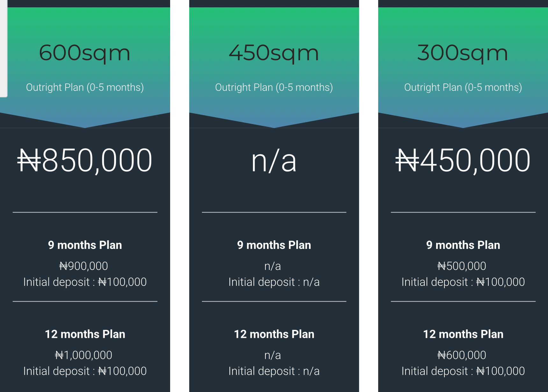Click 9 months Plan title in 450sqm card

(x=274, y=245)
